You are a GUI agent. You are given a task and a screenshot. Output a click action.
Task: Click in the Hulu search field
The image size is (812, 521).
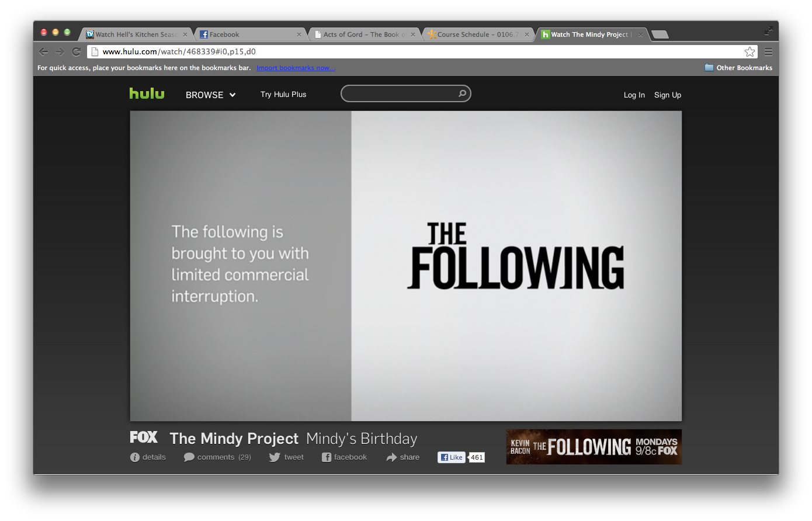tap(398, 93)
